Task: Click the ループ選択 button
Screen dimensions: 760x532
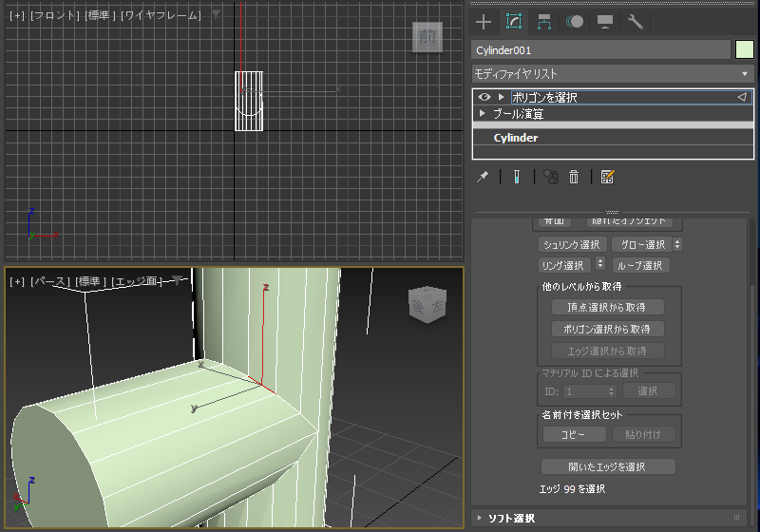Action: tap(640, 265)
